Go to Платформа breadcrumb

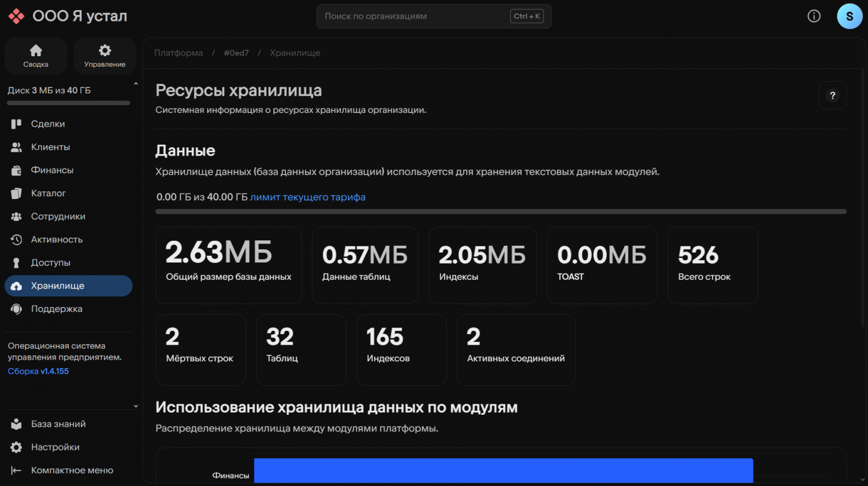[x=179, y=53]
